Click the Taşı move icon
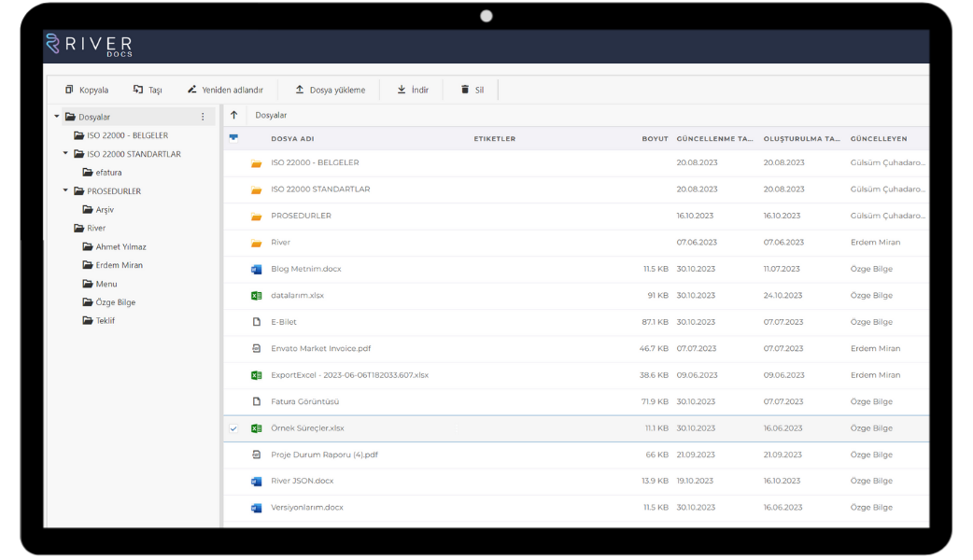The image size is (973, 560). [138, 90]
